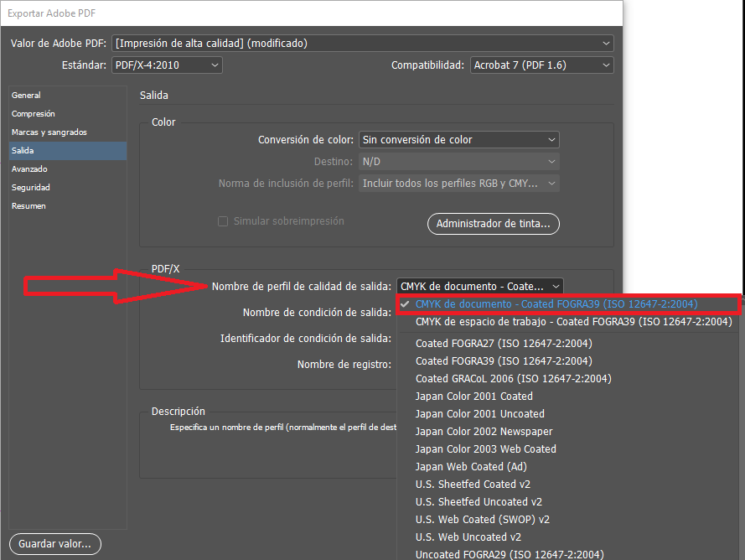Choose Japan Web Coated (Ad) profile
Screen dimensions: 745x560
(x=568, y=466)
